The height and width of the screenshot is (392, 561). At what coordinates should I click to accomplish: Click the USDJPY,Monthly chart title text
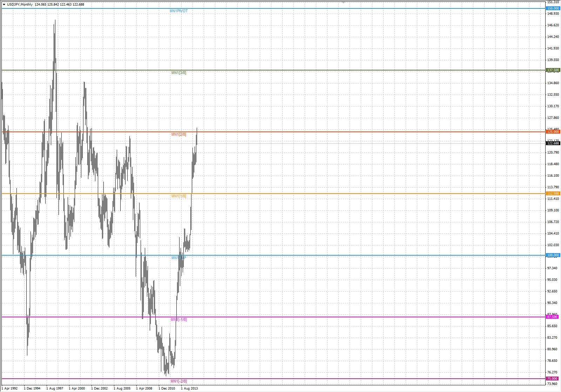click(x=20, y=5)
